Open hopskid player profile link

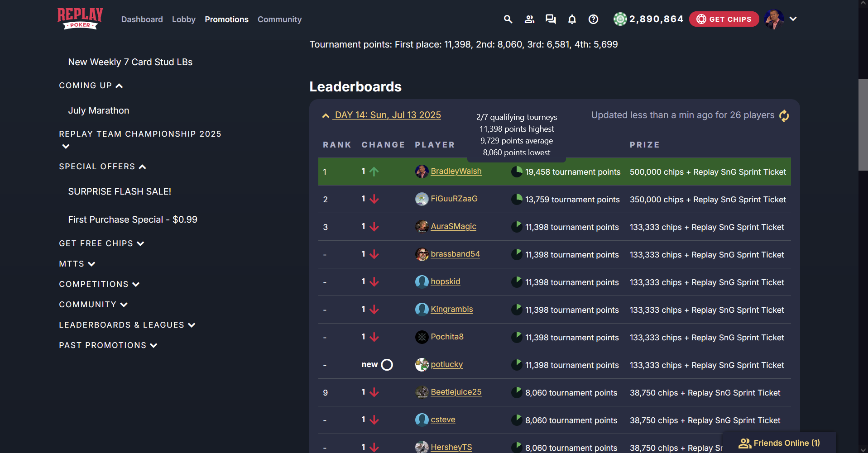coord(446,281)
